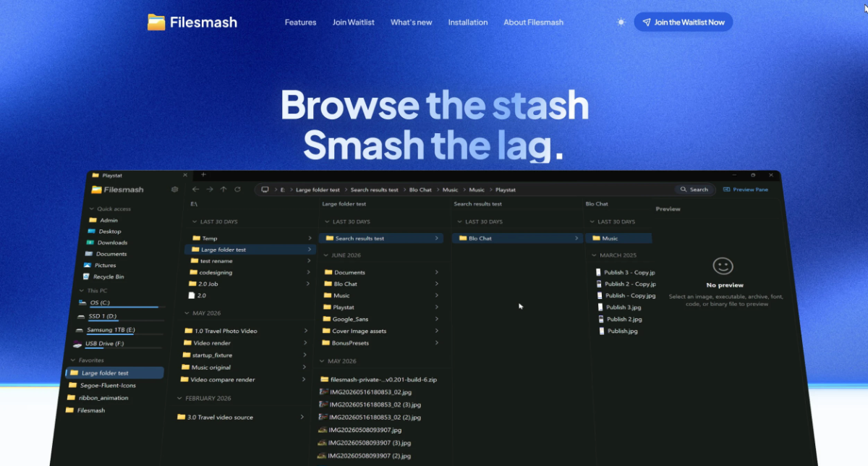The height and width of the screenshot is (466, 868).
Task: Click the USB Drive (F:) icon
Action: [77, 344]
